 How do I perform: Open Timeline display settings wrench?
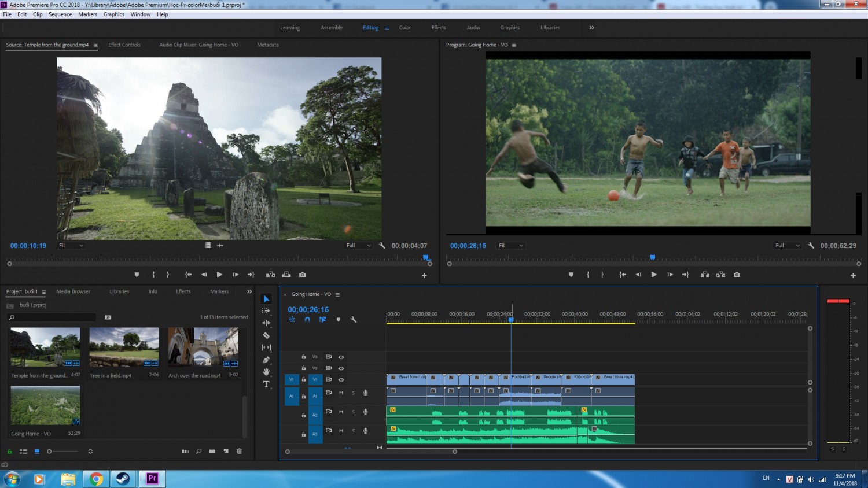(x=354, y=319)
